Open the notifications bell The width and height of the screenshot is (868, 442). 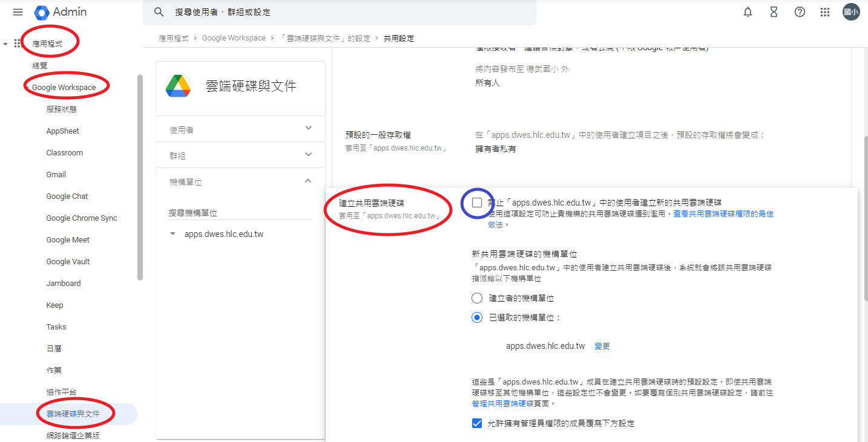[748, 12]
